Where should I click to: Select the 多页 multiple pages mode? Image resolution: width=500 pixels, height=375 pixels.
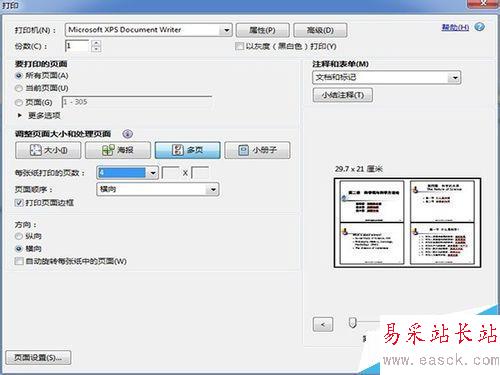tap(188, 150)
